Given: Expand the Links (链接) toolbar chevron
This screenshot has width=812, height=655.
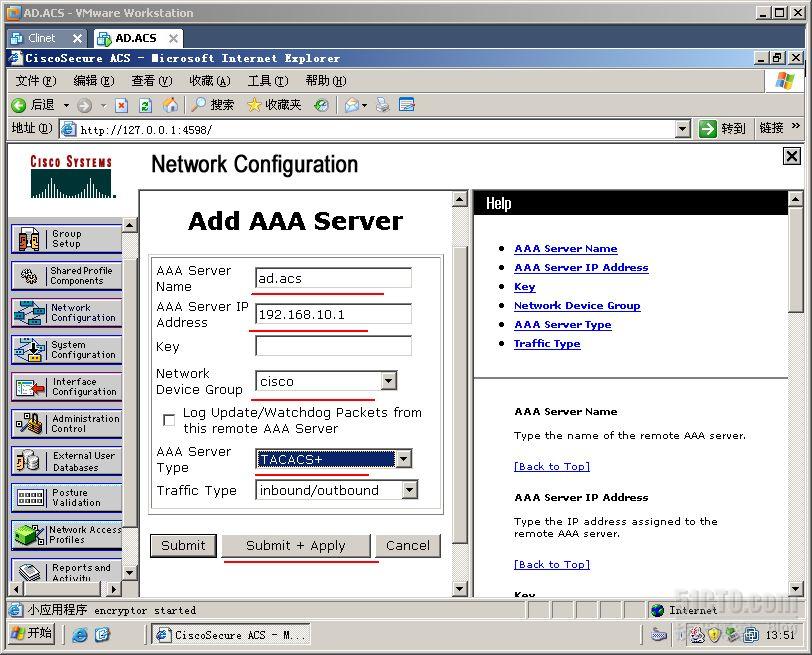Looking at the screenshot, I should [x=795, y=126].
